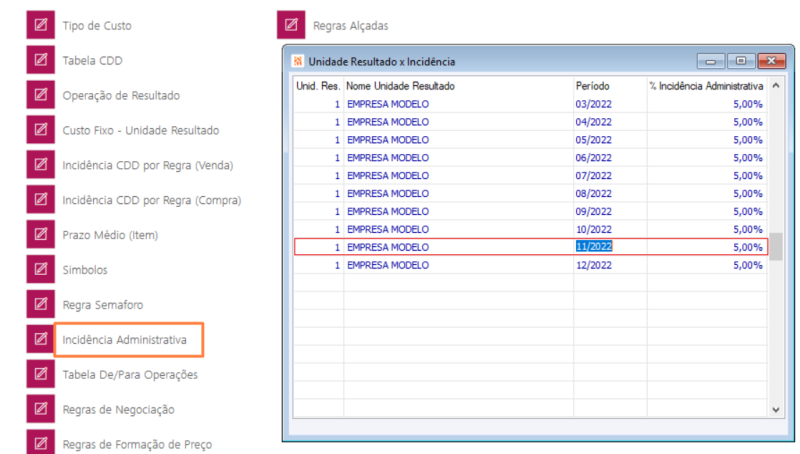The width and height of the screenshot is (800, 454).
Task: Click the % Incidência Administrativa column header
Action: [x=707, y=86]
